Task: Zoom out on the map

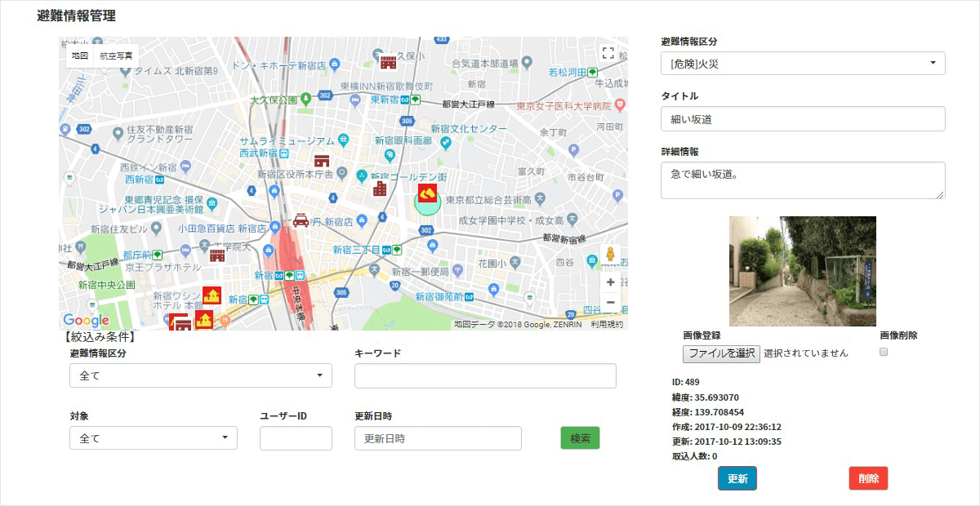Action: 610,303
